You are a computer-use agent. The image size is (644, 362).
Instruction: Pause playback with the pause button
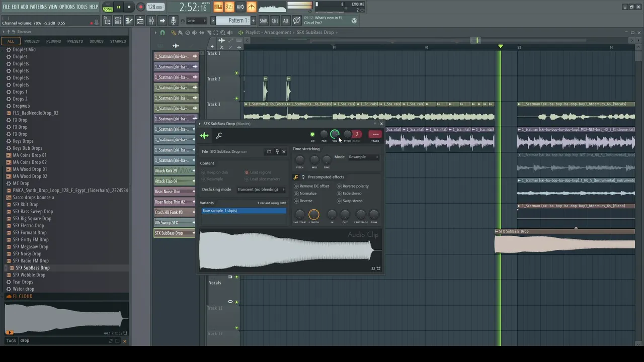[x=118, y=7]
